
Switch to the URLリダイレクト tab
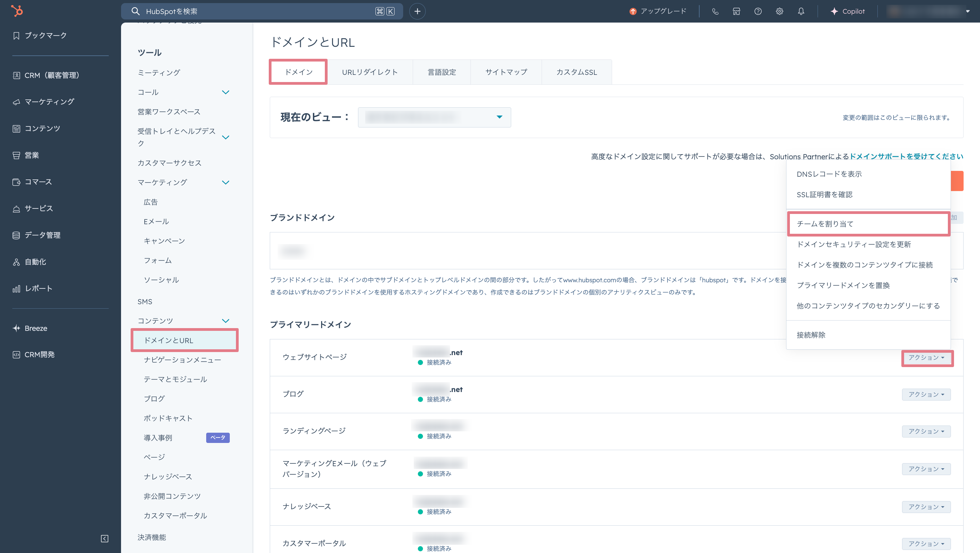[x=370, y=72]
